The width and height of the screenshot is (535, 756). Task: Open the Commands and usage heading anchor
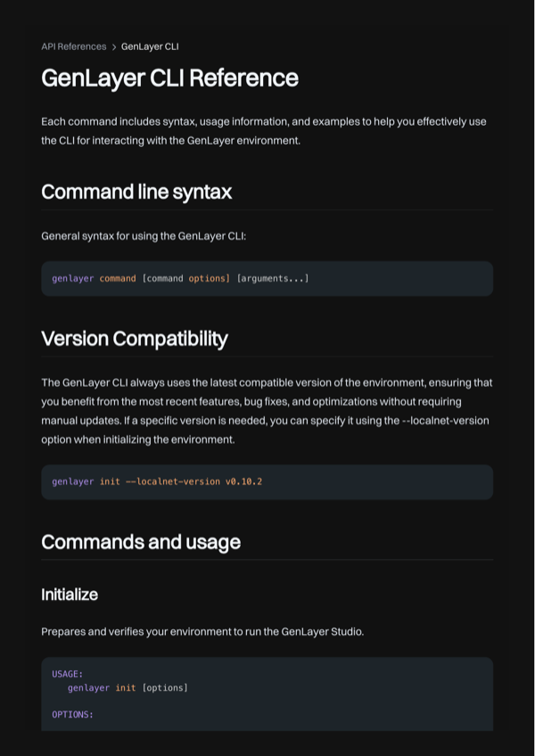click(141, 542)
